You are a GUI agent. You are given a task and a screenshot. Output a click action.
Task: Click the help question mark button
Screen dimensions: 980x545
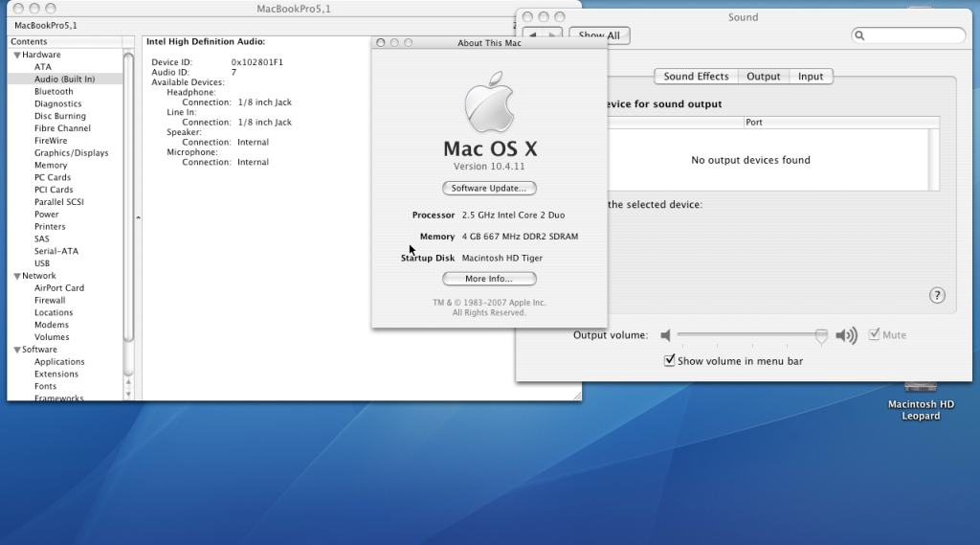click(937, 296)
